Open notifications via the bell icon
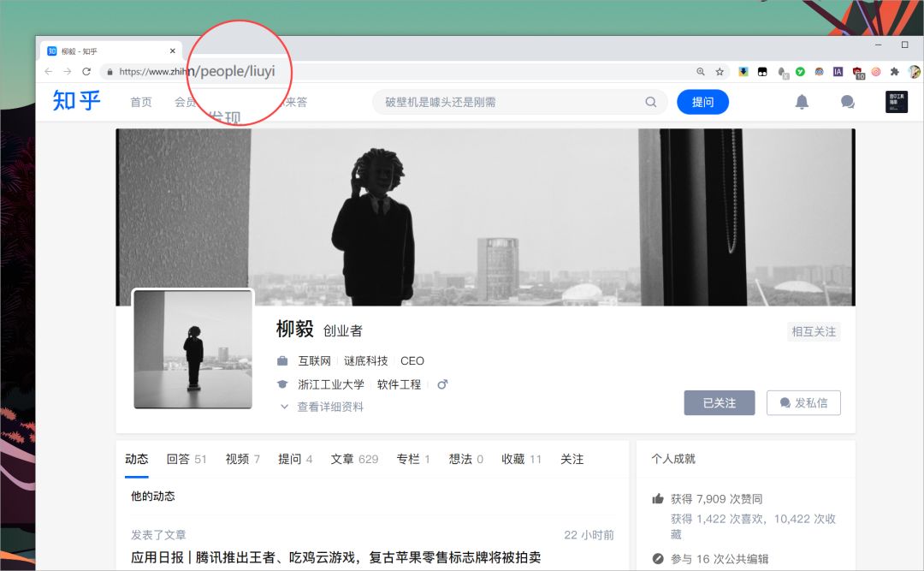The height and width of the screenshot is (571, 924). click(802, 102)
